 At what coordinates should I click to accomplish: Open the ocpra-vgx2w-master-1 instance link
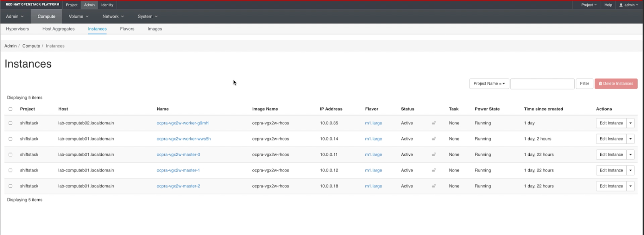coord(178,170)
